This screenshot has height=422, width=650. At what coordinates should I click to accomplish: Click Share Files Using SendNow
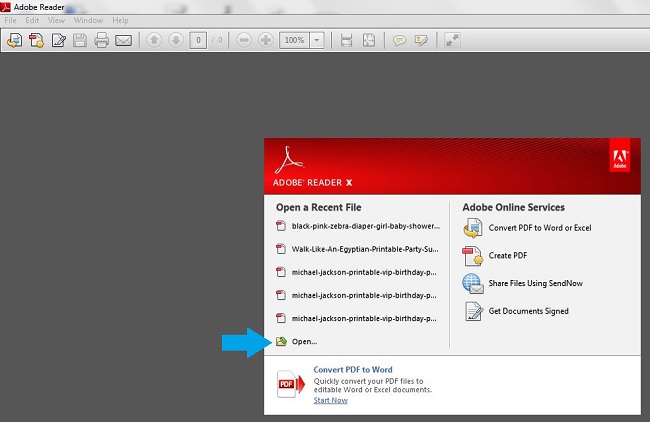536,283
